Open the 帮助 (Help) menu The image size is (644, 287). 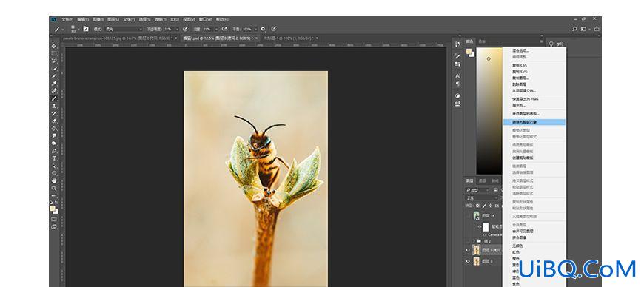[222, 19]
